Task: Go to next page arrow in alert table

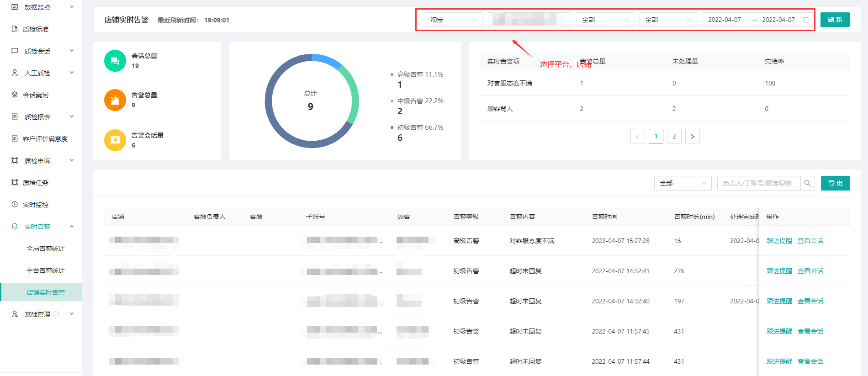Action: coord(693,136)
